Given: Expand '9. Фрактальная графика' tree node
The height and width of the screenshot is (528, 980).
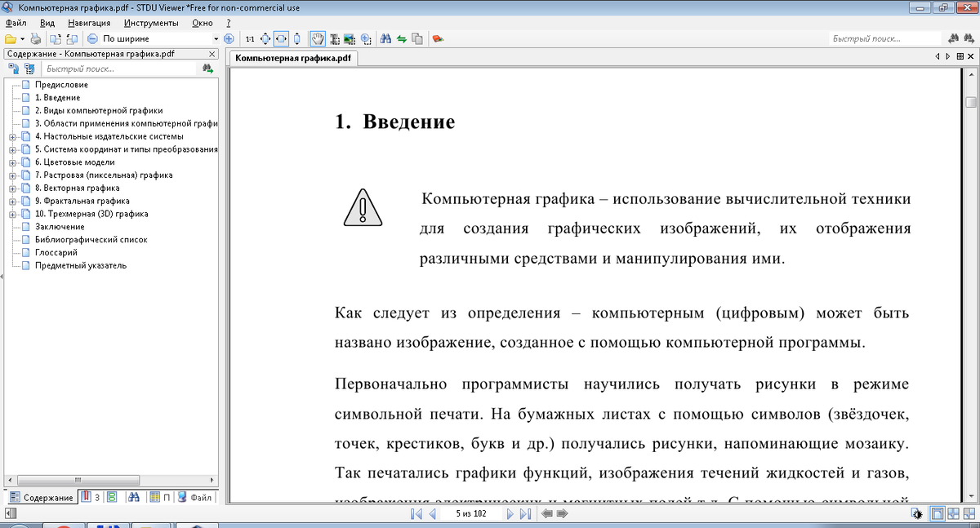Looking at the screenshot, I should click(x=13, y=202).
